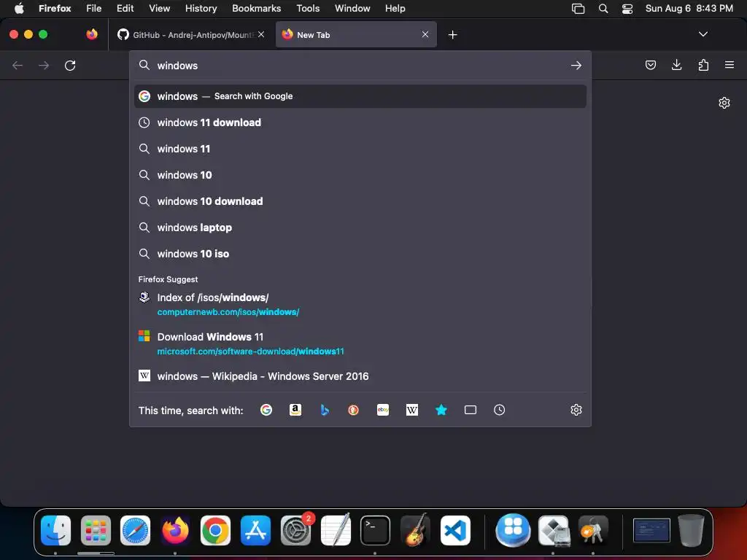Launch Google Chrome from the Dock
The height and width of the screenshot is (560, 747).
click(215, 531)
